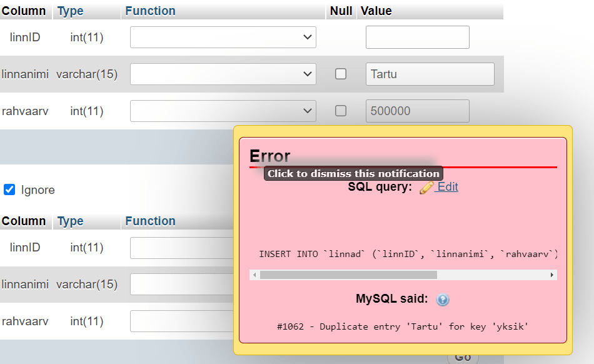Click the left arrow on SQL scrollbar
This screenshot has width=594, height=364.
[x=254, y=275]
